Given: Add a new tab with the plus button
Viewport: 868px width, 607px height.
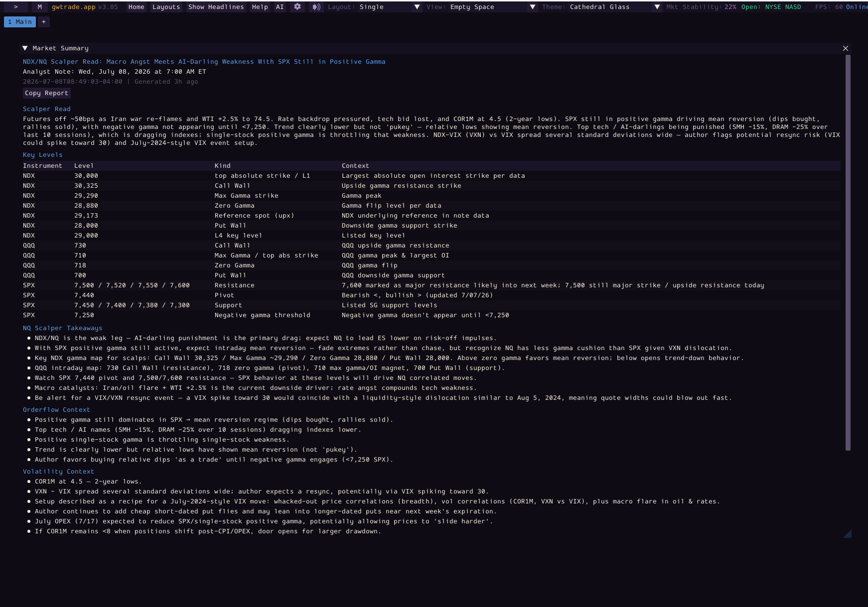Looking at the screenshot, I should point(44,22).
